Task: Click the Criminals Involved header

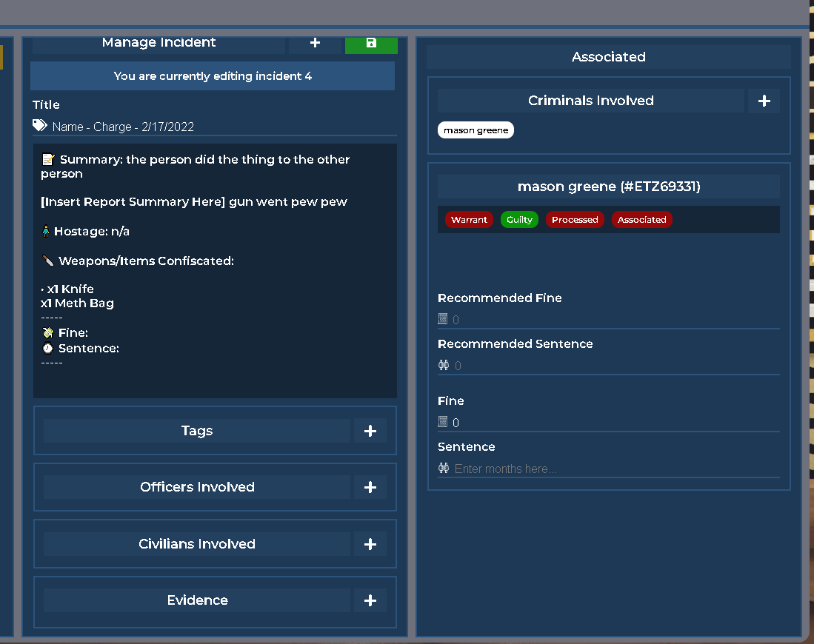Action: click(591, 101)
